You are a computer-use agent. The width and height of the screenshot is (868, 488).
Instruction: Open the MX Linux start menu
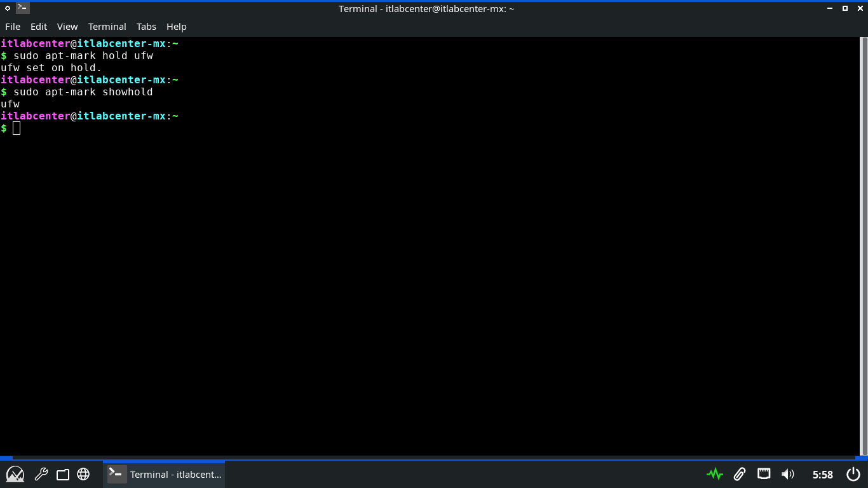pos(15,474)
